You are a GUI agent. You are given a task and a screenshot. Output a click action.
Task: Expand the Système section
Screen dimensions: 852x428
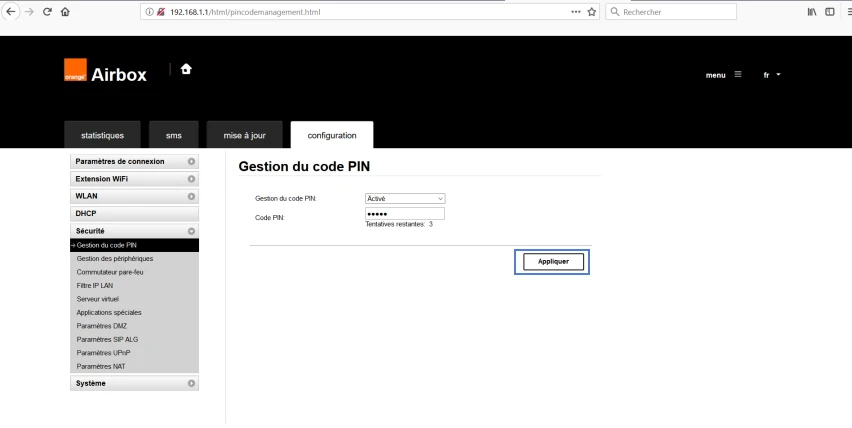click(x=134, y=383)
